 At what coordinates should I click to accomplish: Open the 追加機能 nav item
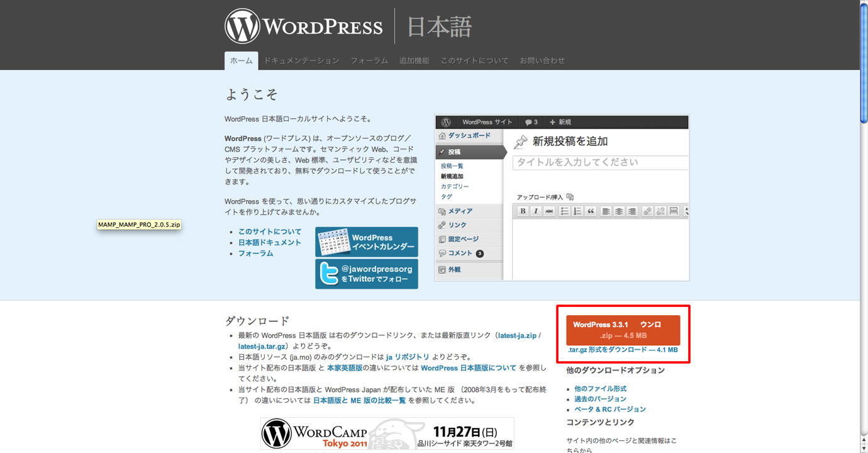click(x=415, y=60)
